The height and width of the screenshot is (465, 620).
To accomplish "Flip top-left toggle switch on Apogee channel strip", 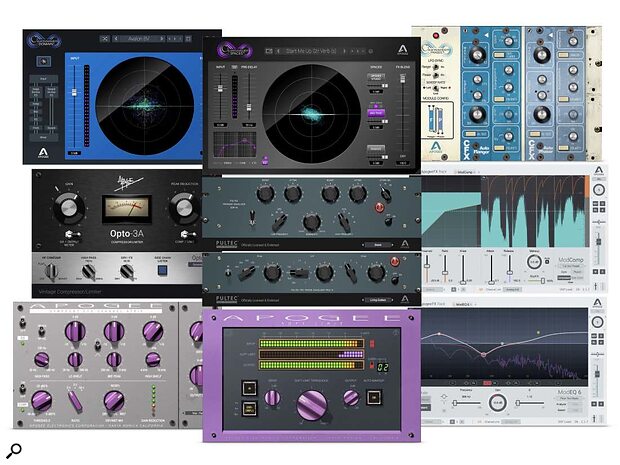I will [22, 325].
